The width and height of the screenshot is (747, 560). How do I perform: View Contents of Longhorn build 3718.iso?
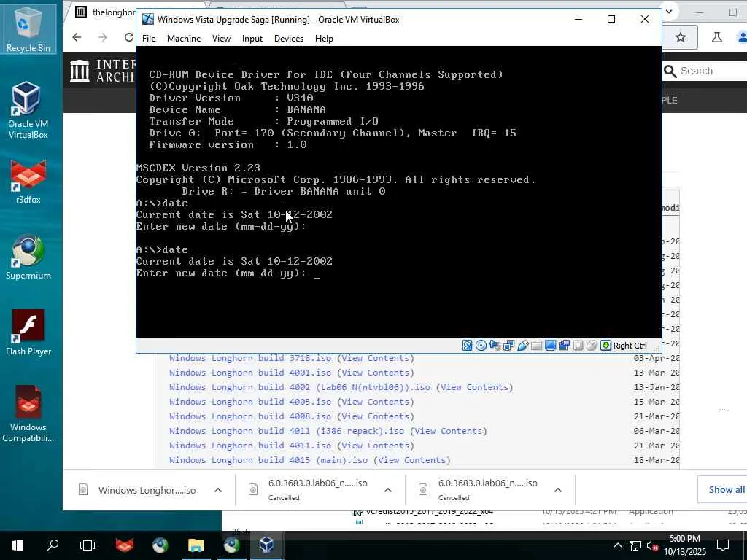coord(376,358)
